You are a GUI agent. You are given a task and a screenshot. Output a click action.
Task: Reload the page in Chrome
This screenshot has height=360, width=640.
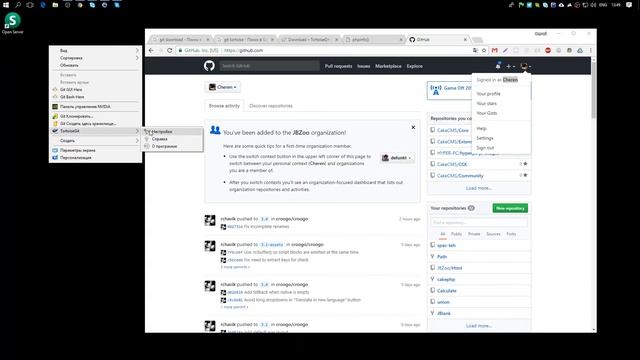point(169,50)
